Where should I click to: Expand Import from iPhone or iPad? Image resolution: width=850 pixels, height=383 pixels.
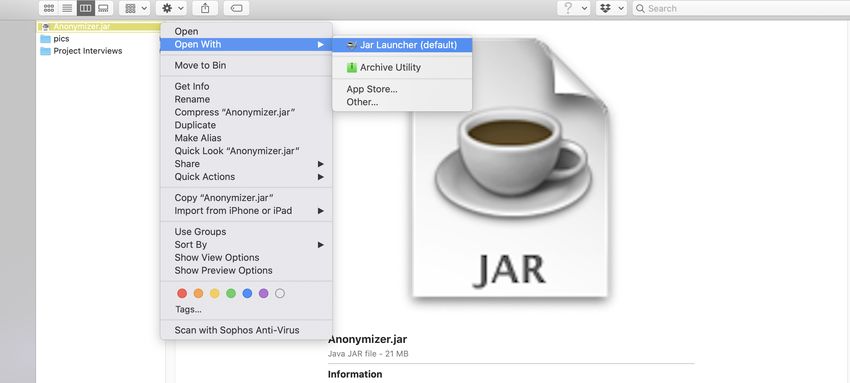(x=246, y=211)
